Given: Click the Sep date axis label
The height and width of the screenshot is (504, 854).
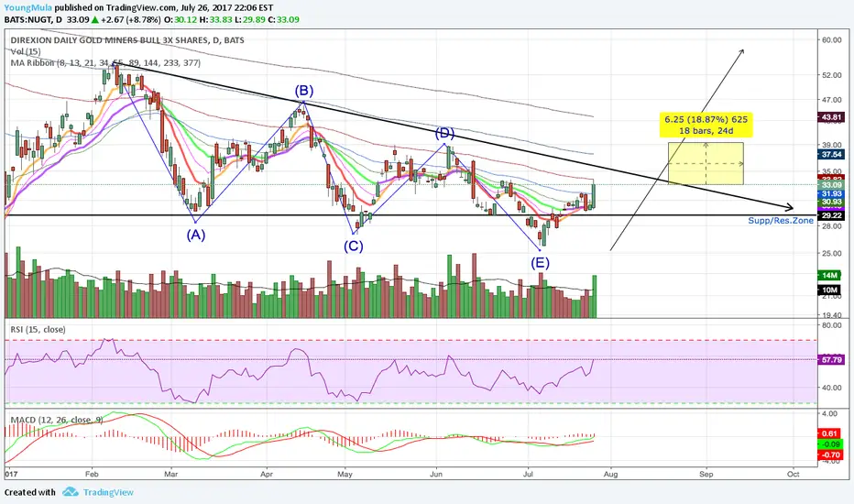Looking at the screenshot, I should 706,474.
